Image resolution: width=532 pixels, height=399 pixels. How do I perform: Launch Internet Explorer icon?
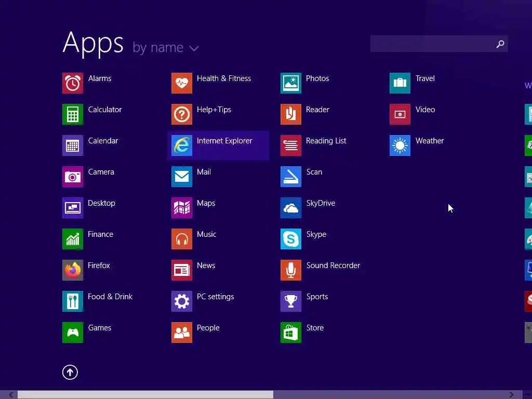pos(182,145)
